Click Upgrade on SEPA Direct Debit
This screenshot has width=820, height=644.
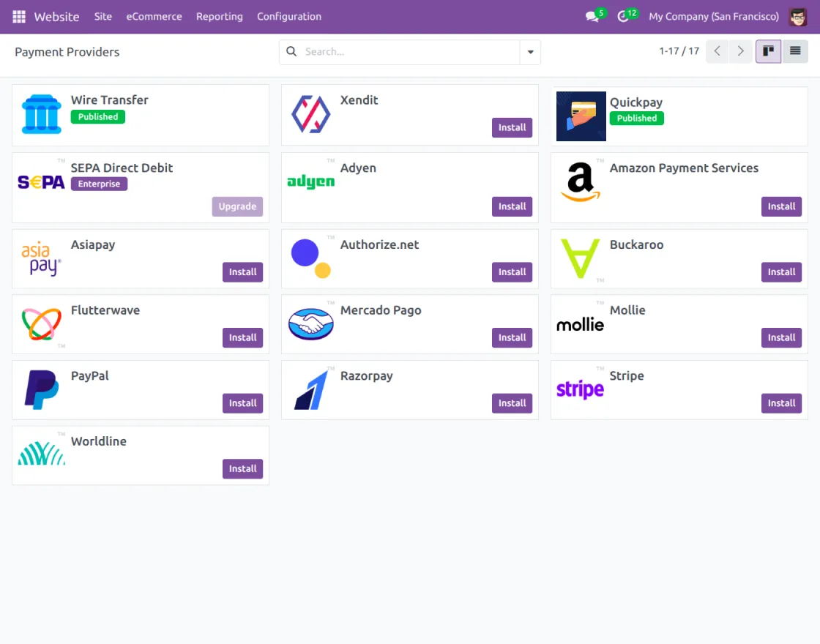[x=236, y=206]
